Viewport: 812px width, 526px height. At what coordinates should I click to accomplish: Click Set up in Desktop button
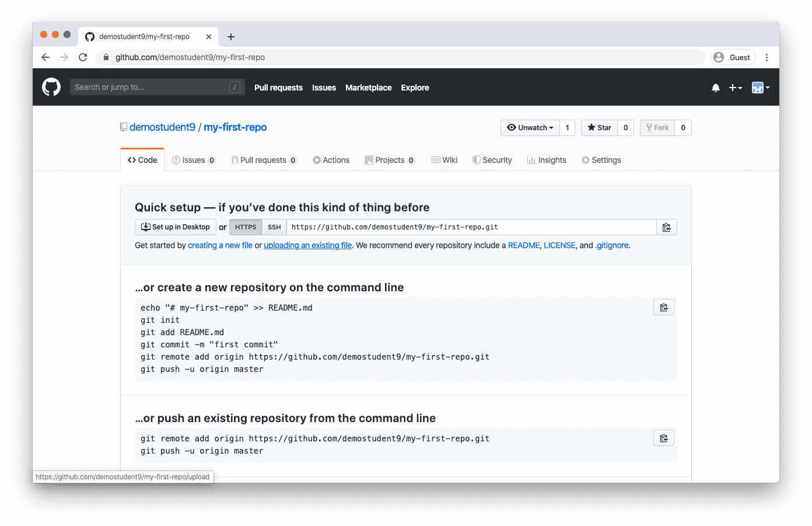point(176,227)
